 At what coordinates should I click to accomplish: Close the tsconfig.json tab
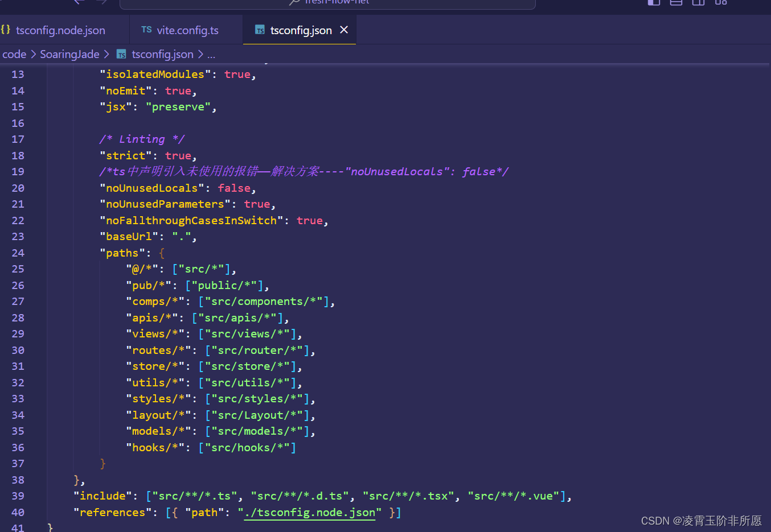344,30
